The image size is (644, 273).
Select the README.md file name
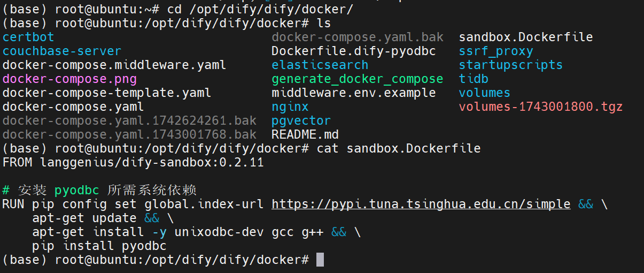click(x=305, y=135)
